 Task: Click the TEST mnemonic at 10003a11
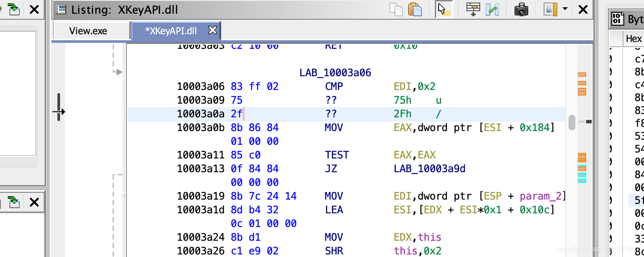337,155
